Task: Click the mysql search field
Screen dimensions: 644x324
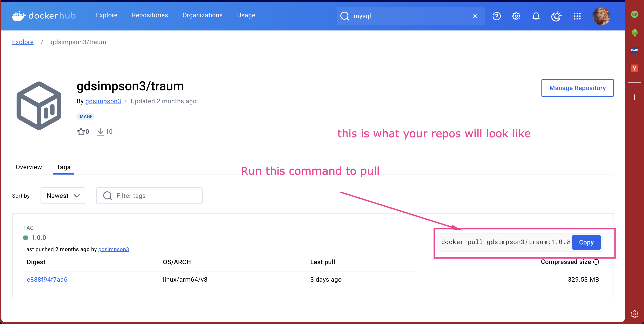Action: [x=410, y=16]
